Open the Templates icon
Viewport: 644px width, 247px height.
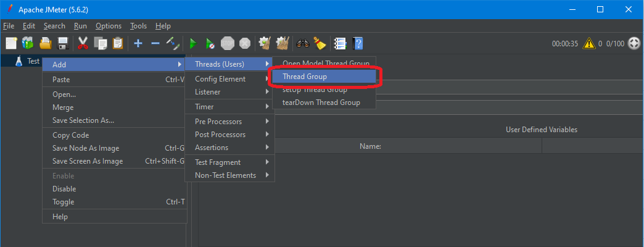[x=28, y=43]
